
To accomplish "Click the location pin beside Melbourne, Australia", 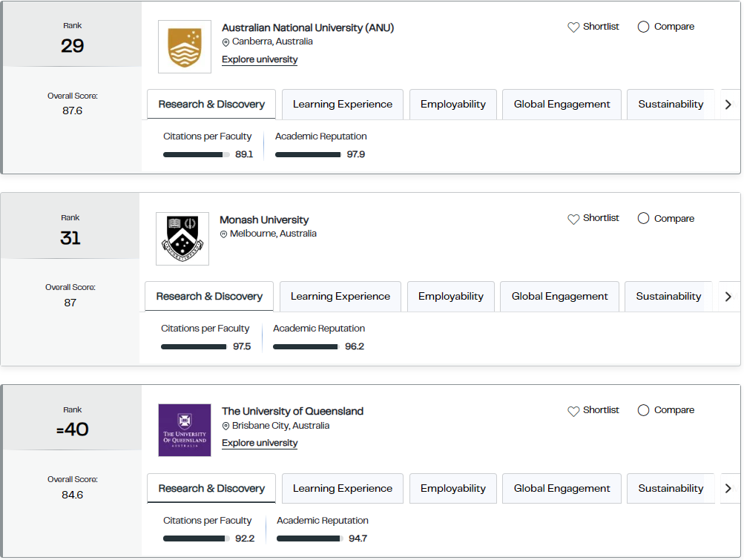I will (223, 234).
